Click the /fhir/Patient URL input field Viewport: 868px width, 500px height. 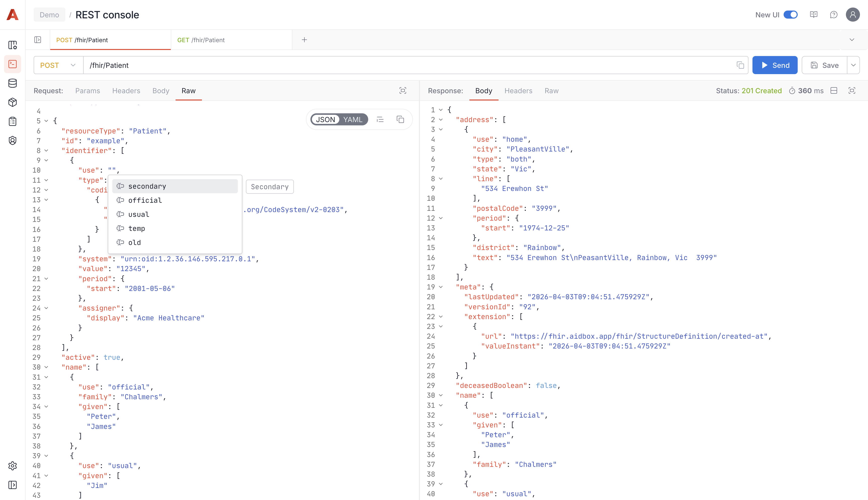[x=408, y=65]
